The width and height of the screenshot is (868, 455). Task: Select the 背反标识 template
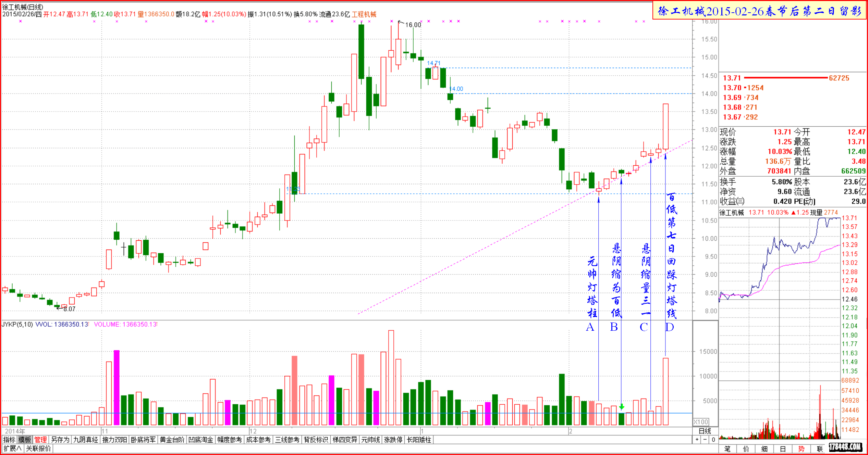pos(316,440)
